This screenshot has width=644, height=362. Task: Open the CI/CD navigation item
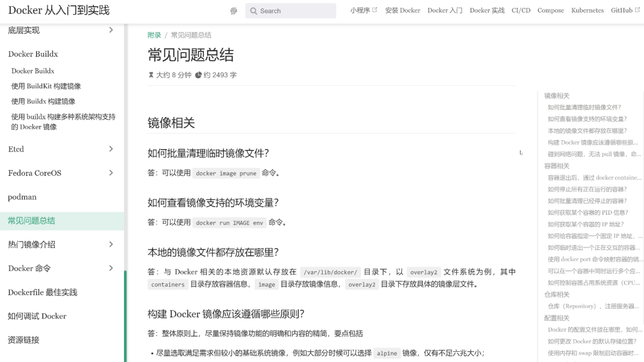click(521, 11)
